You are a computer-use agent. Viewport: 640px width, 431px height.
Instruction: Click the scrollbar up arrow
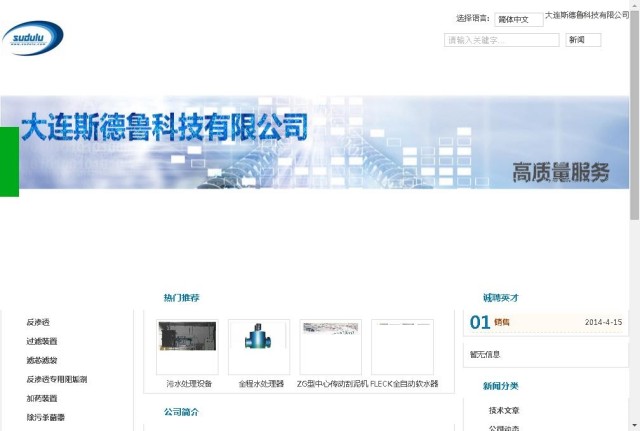coord(635,4)
